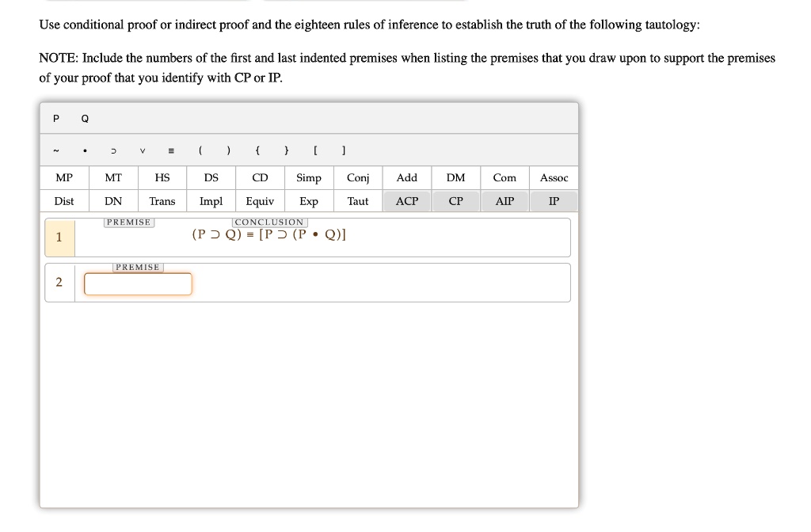This screenshot has height=532, width=811.
Task: Insert the conjunction dot symbol
Action: 85,150
